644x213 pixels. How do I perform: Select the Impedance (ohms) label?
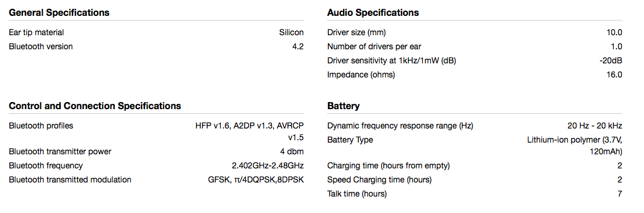click(361, 75)
